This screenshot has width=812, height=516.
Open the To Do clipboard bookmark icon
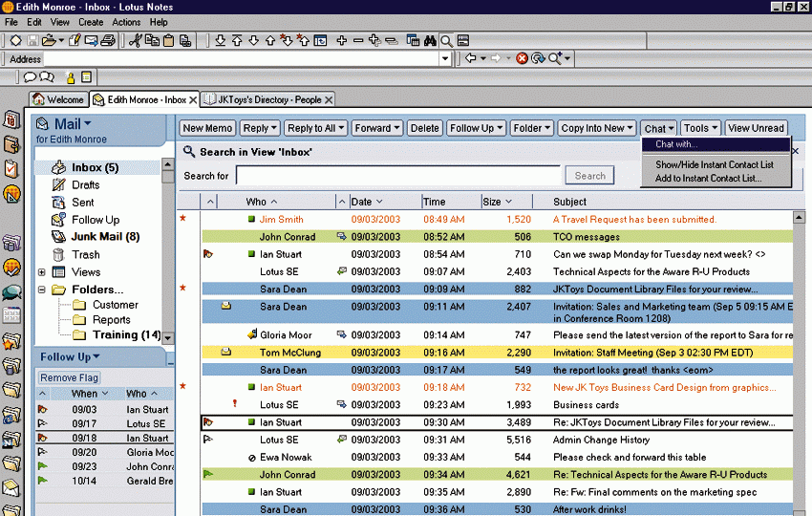click(11, 169)
